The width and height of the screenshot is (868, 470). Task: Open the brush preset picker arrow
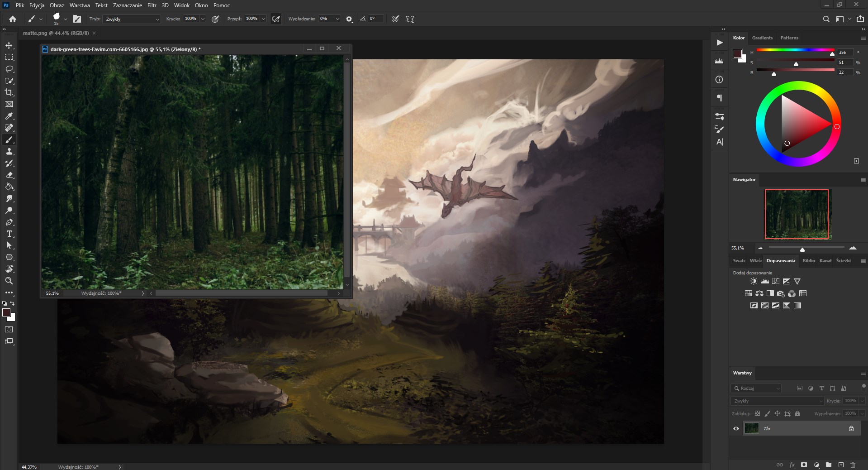point(66,19)
